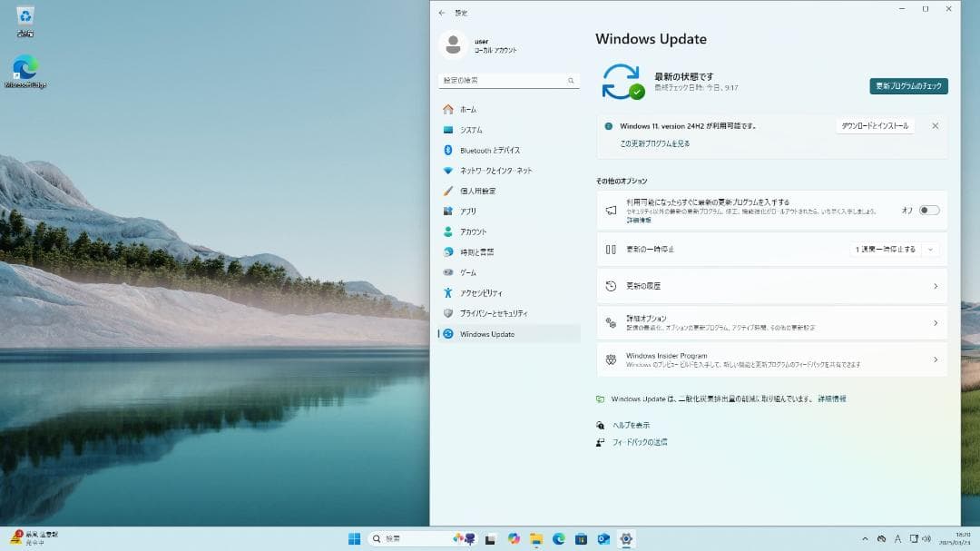Select the アカウント sidebar icon

(x=448, y=231)
